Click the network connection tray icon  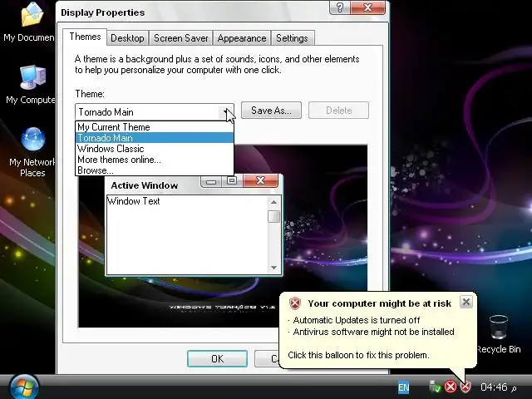point(434,387)
